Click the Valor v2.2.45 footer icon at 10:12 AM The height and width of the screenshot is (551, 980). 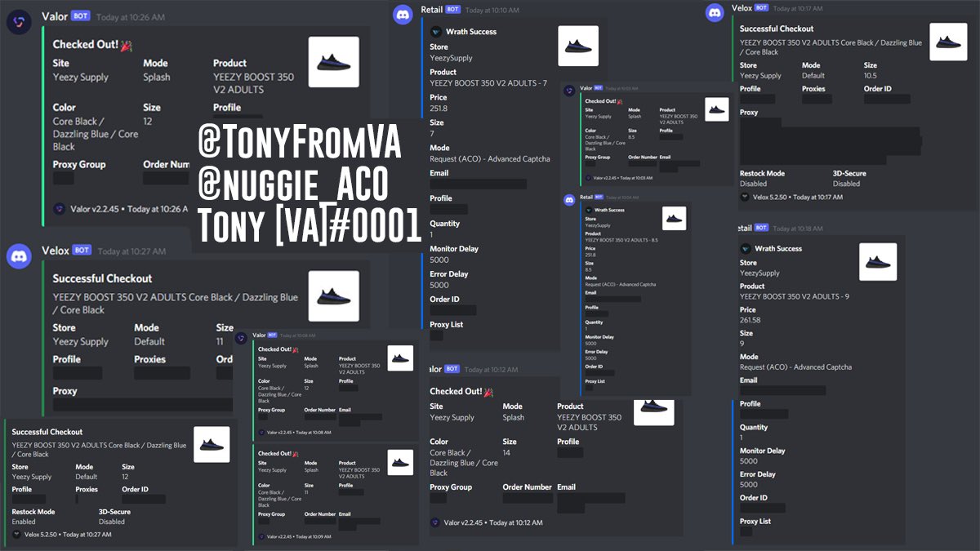(435, 522)
